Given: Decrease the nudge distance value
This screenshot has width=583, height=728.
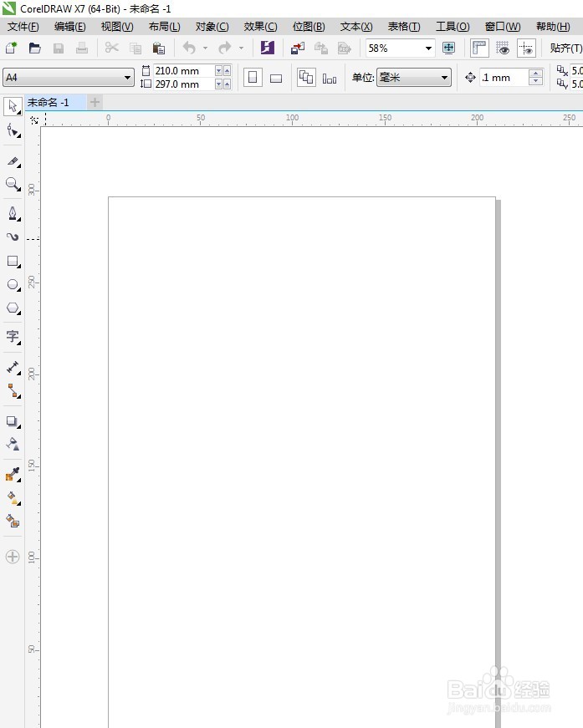Looking at the screenshot, I should [535, 81].
